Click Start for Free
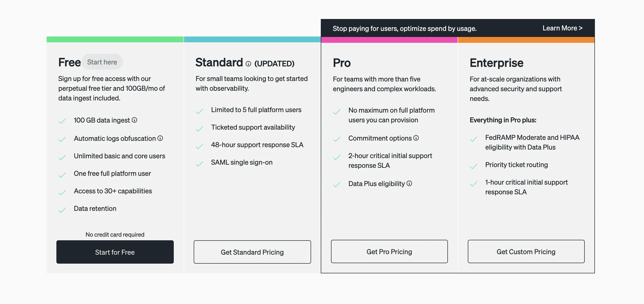This screenshot has width=644, height=304. [x=115, y=252]
